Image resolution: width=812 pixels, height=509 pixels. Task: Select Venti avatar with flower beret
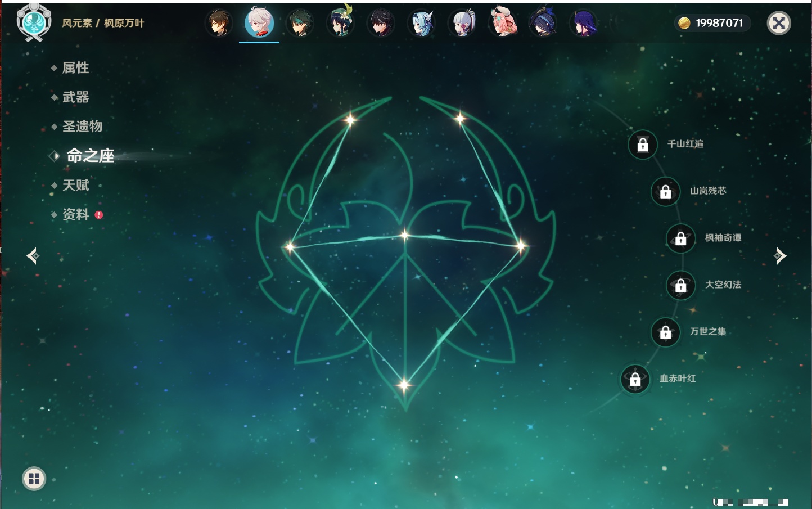pyautogui.click(x=340, y=22)
